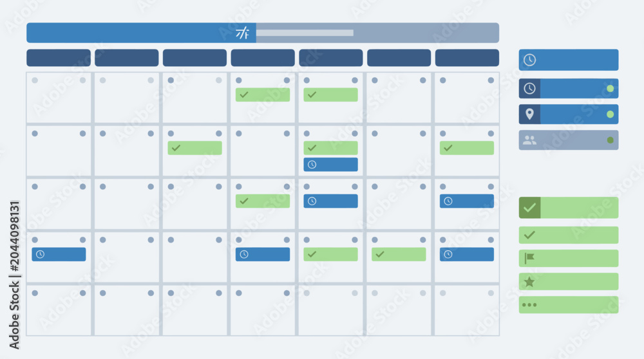The width and height of the screenshot is (644, 359).
Task: Expand the three dots row in green legend
Action: tap(569, 305)
